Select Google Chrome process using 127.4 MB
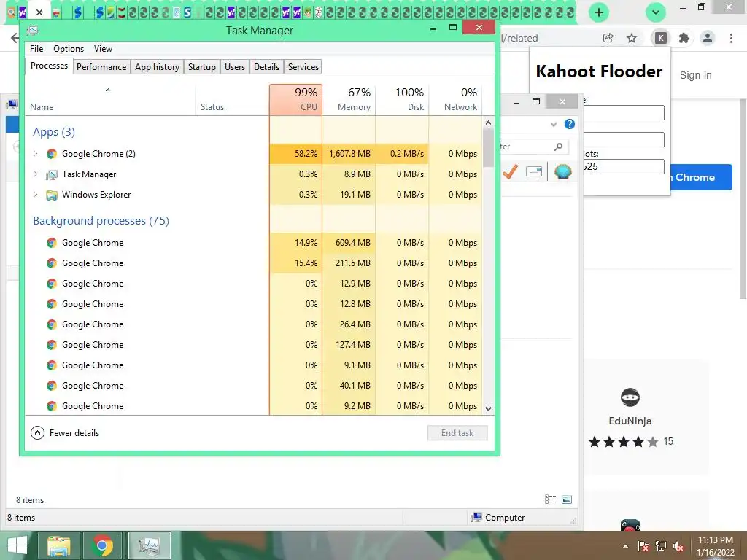This screenshot has width=747, height=560. tap(253, 345)
